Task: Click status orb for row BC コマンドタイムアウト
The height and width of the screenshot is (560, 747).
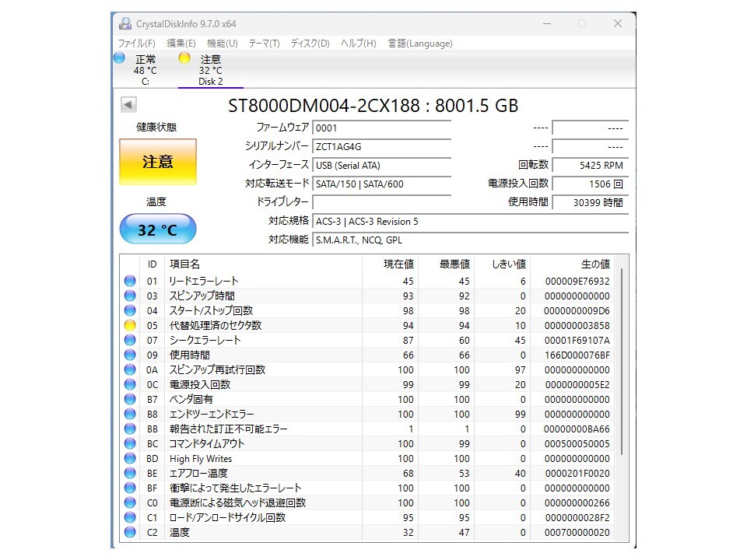Action: (130, 443)
